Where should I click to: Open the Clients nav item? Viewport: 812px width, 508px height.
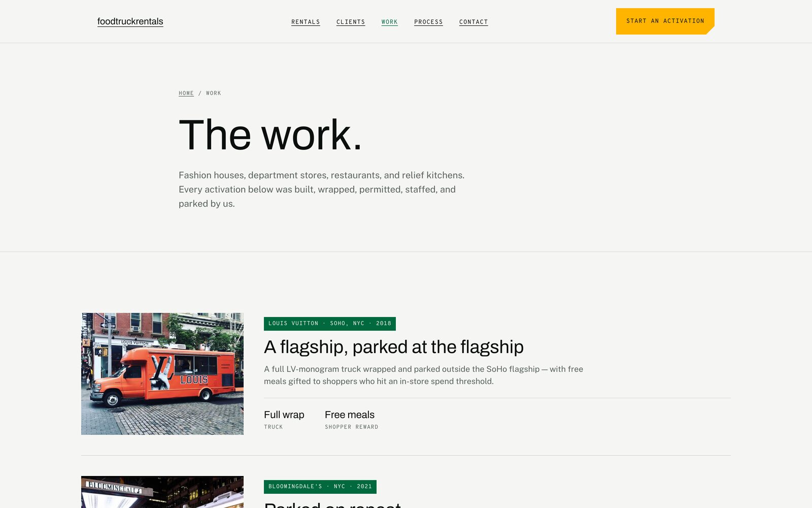click(351, 22)
